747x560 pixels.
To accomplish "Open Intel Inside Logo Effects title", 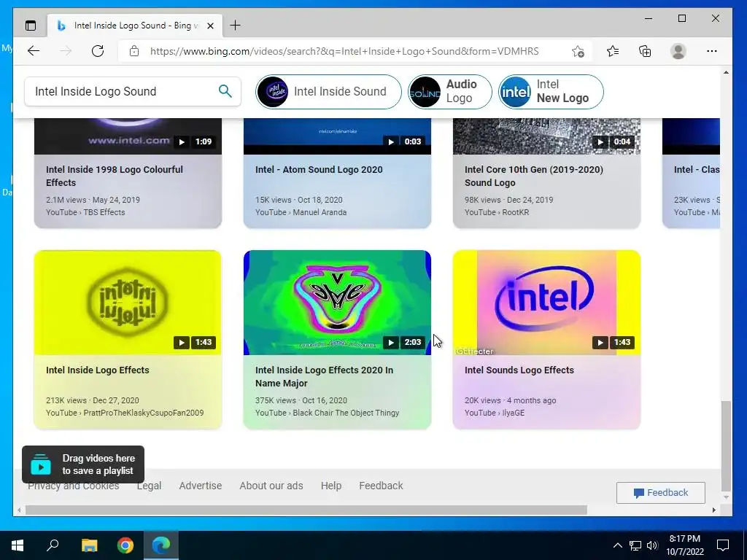I will click(x=97, y=370).
